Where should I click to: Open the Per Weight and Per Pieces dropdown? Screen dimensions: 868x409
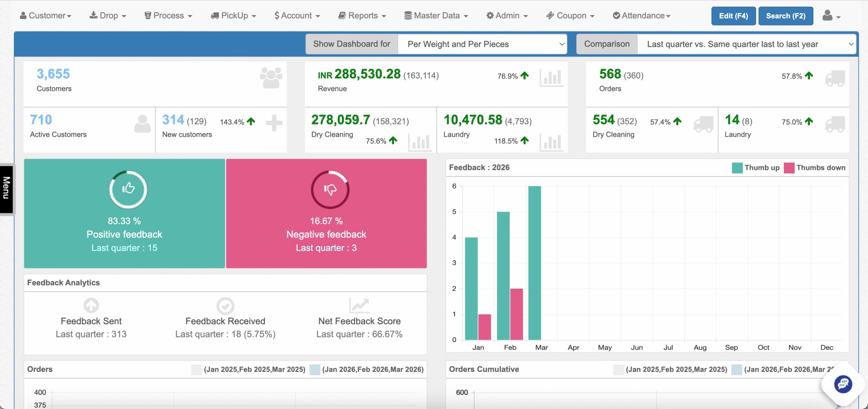point(483,44)
